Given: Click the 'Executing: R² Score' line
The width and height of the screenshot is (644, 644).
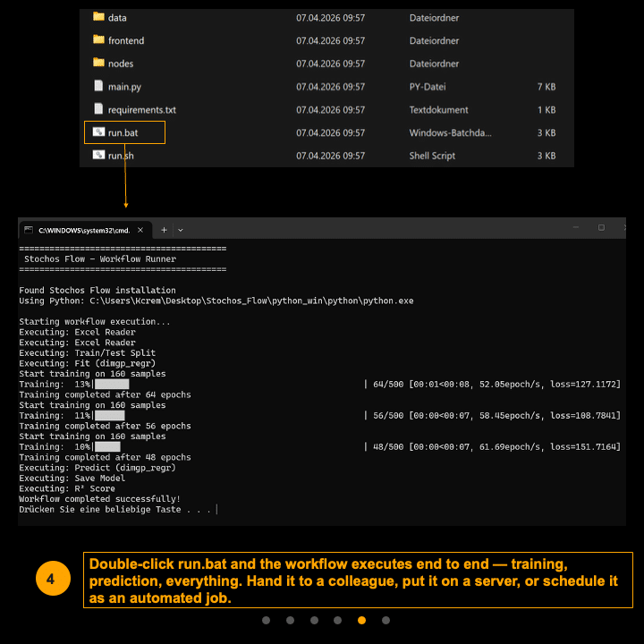Looking at the screenshot, I should click(x=67, y=488).
